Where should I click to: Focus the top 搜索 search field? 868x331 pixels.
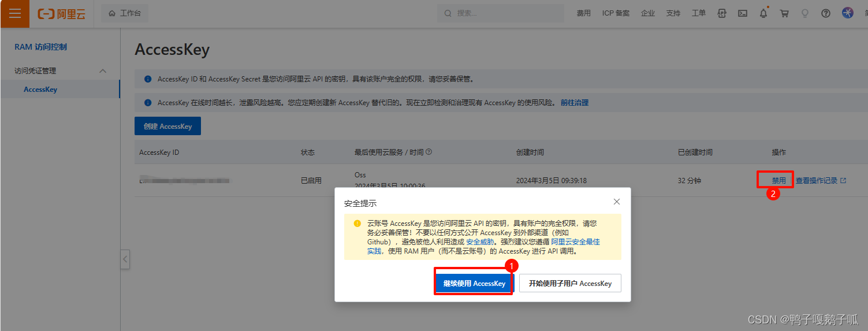point(501,13)
